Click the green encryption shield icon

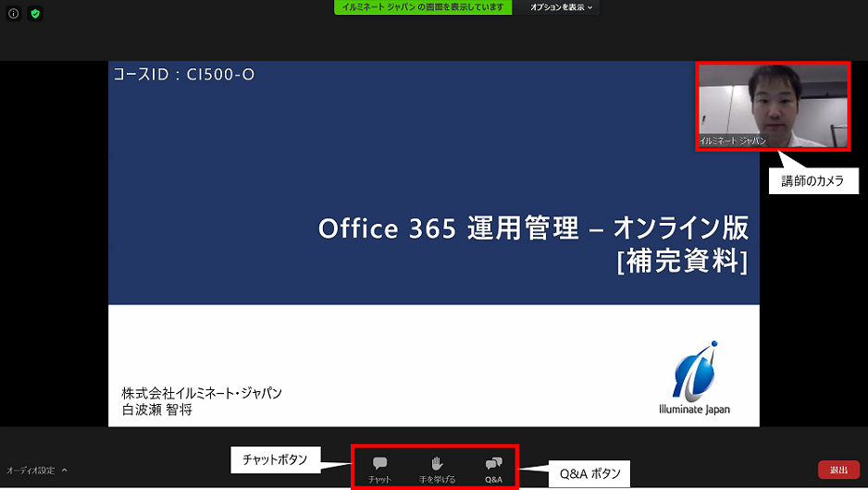click(x=35, y=14)
